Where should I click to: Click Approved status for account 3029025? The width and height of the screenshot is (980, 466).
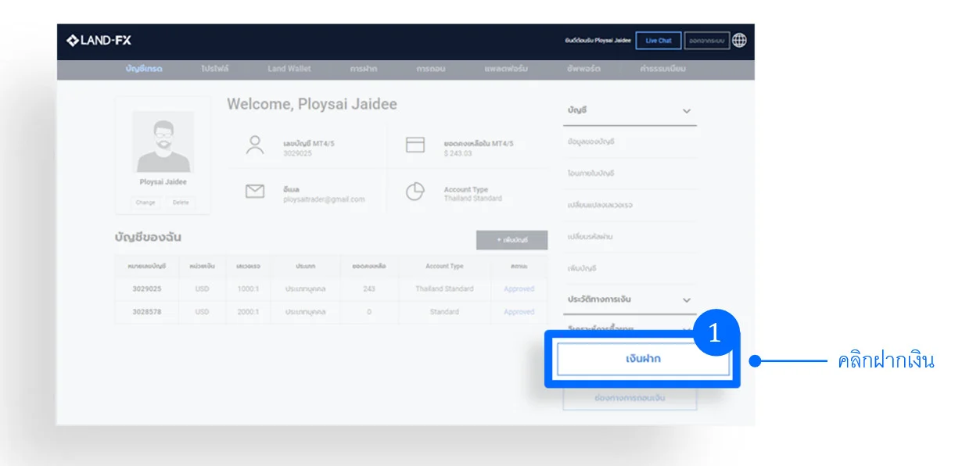(519, 289)
